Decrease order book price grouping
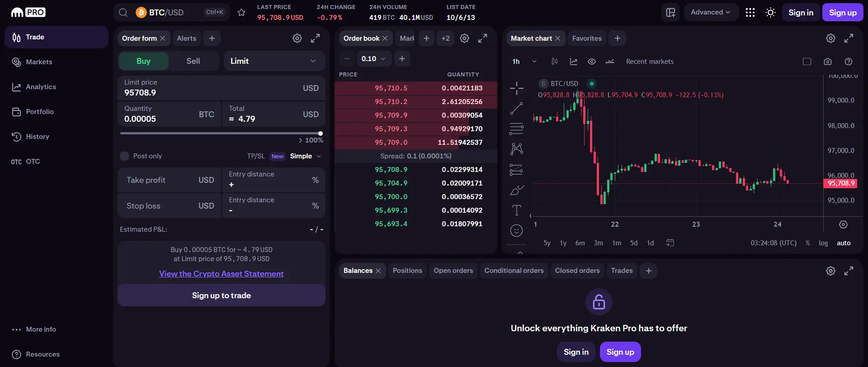Image resolution: width=868 pixels, height=367 pixels. 347,59
